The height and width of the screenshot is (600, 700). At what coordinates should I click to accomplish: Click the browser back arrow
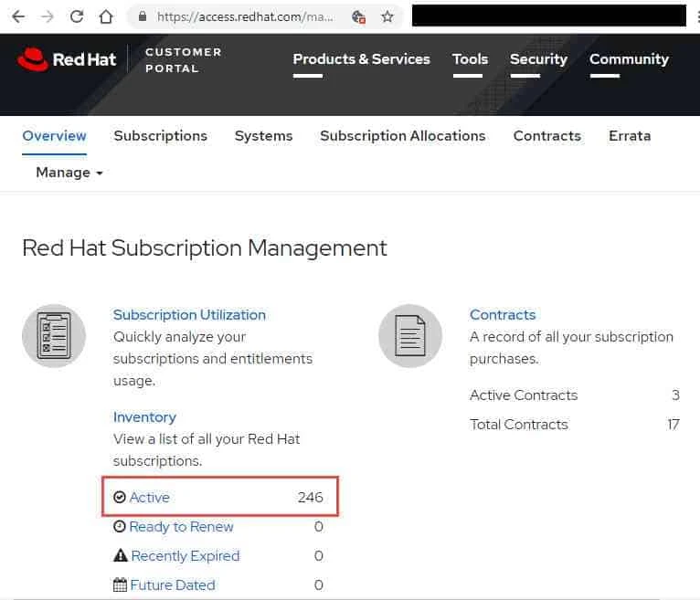click(x=18, y=17)
